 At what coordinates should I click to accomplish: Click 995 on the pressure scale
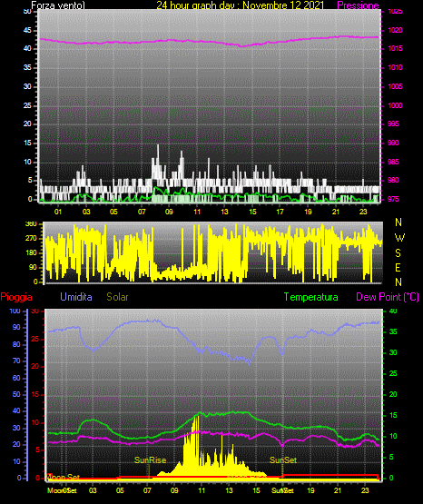tap(393, 124)
